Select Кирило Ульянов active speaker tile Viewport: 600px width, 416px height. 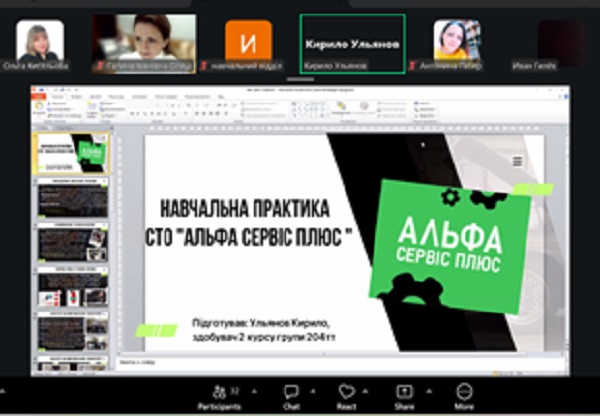[352, 43]
